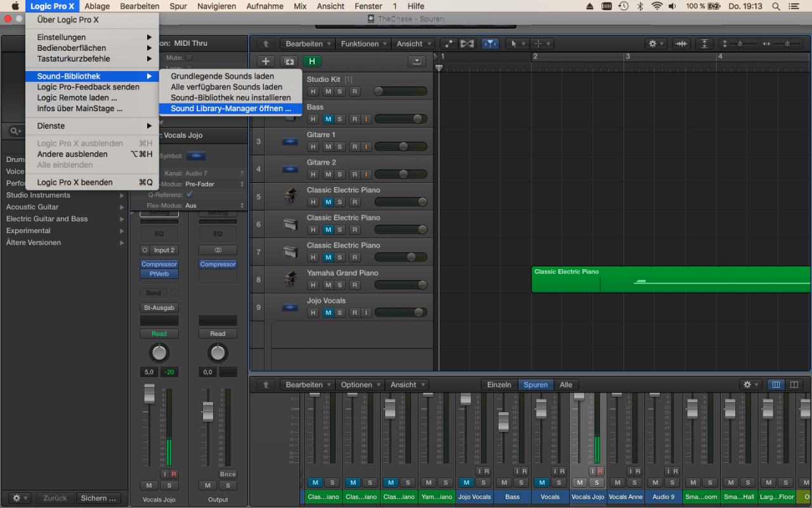This screenshot has height=508, width=812.
Task: Mute the Studio Kit track
Action: point(328,91)
